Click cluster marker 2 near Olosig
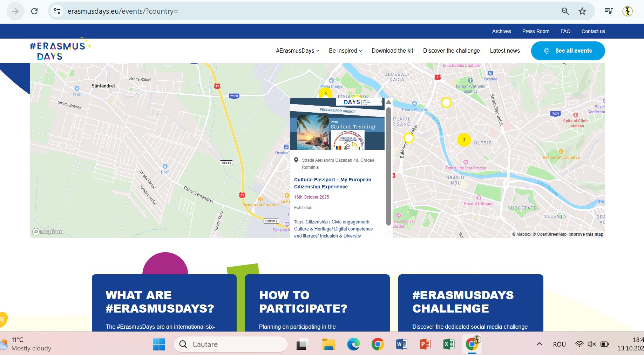Viewport: 644px width, 355px height. point(464,140)
